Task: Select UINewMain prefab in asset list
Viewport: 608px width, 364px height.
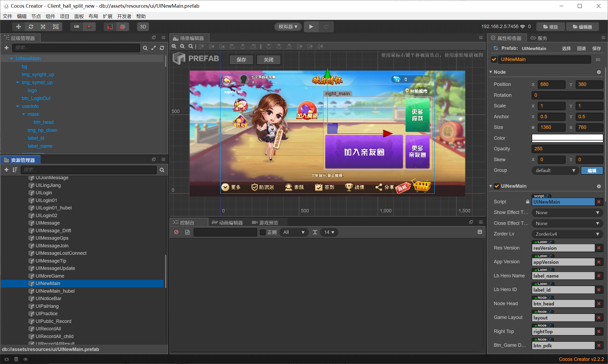Action: pos(48,283)
